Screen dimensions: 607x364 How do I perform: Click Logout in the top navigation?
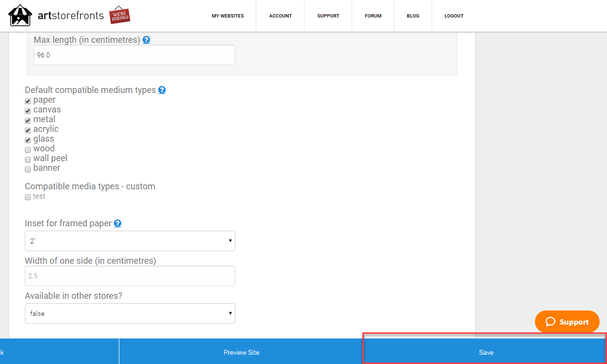[x=454, y=16]
